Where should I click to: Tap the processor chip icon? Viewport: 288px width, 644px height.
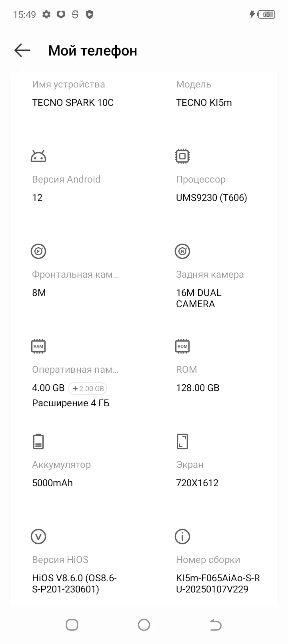pyautogui.click(x=182, y=156)
